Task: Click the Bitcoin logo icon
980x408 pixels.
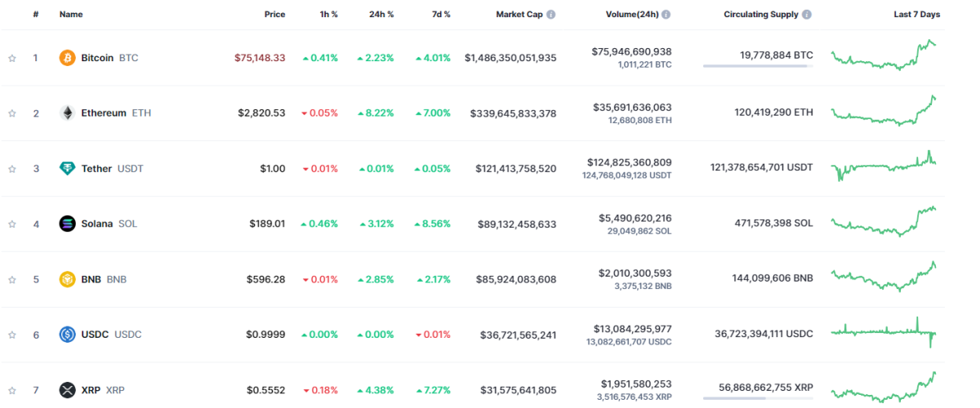Action: [67, 58]
